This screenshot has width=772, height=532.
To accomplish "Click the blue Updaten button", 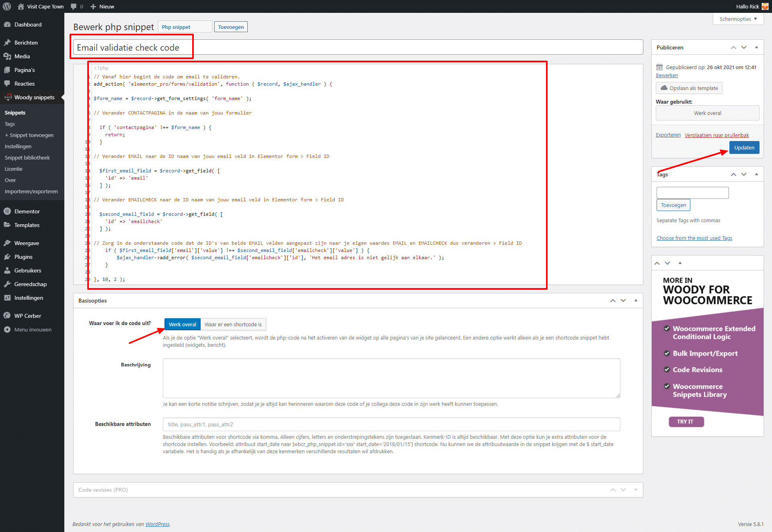I will pos(744,147).
